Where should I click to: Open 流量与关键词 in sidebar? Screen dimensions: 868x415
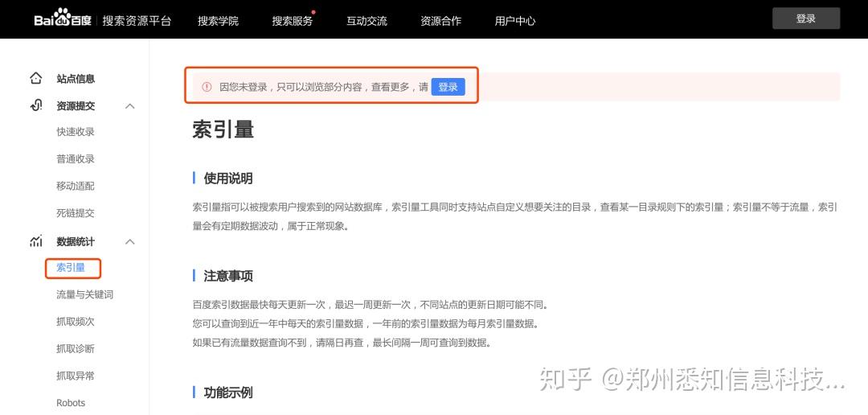tap(84, 295)
